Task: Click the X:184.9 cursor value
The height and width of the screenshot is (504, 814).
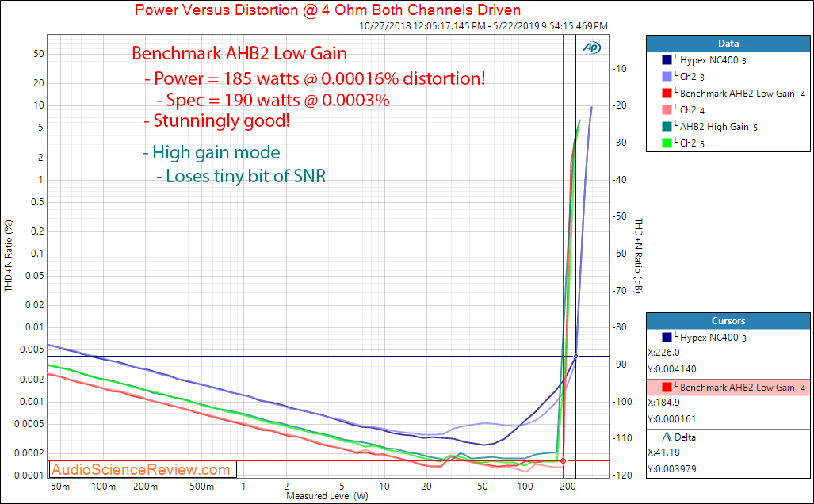Action: pyautogui.click(x=664, y=403)
